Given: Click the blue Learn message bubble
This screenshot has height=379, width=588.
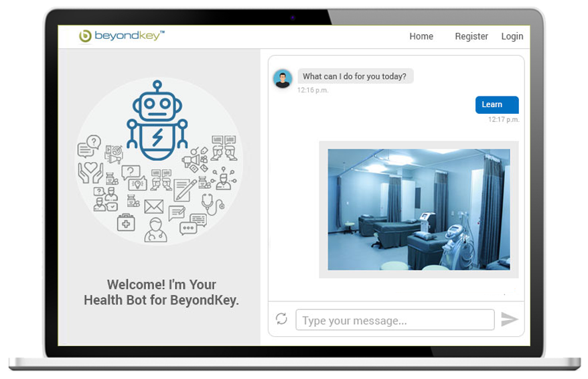Looking at the screenshot, I should (497, 104).
